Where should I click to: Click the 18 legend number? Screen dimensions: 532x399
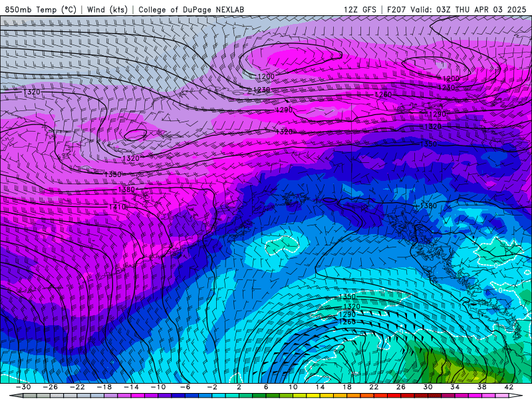pyautogui.click(x=346, y=387)
